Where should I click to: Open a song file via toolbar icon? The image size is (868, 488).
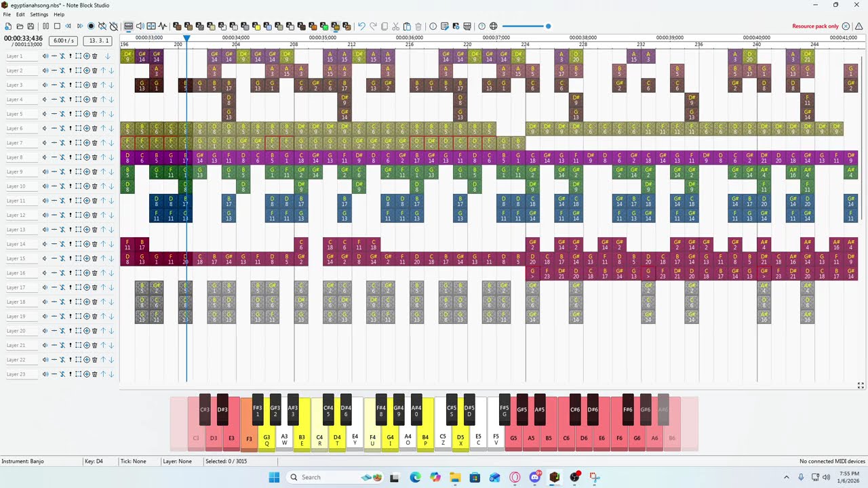pyautogui.click(x=19, y=26)
